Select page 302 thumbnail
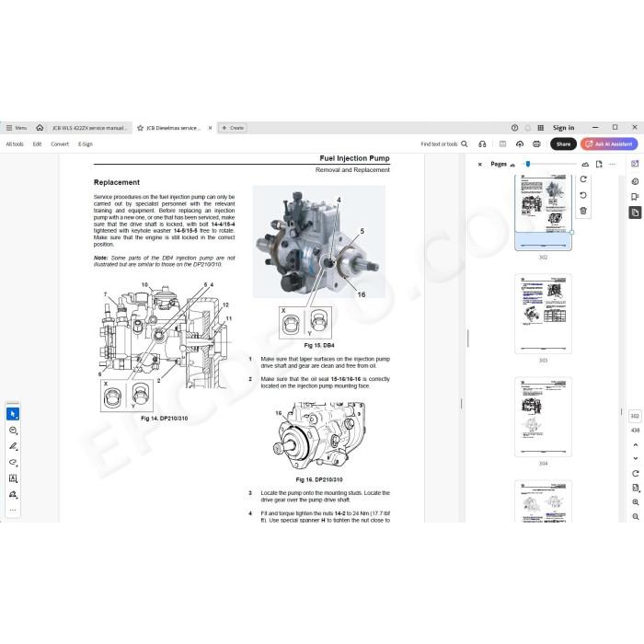644x644 pixels. click(543, 212)
